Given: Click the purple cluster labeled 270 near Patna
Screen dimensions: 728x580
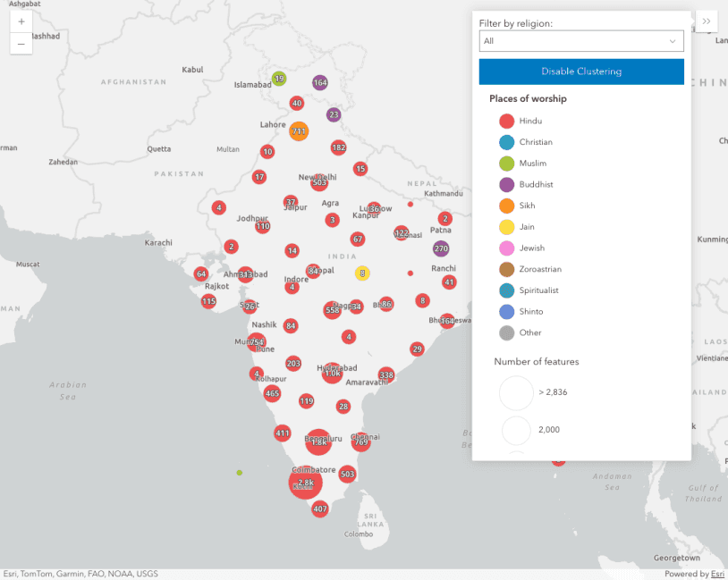Looking at the screenshot, I should 441,248.
